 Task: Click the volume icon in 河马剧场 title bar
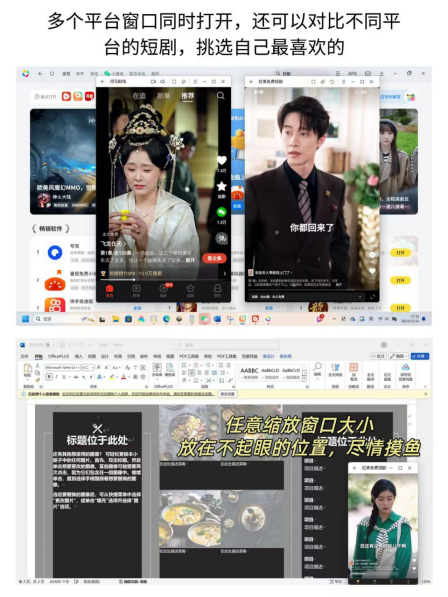pyautogui.click(x=163, y=81)
